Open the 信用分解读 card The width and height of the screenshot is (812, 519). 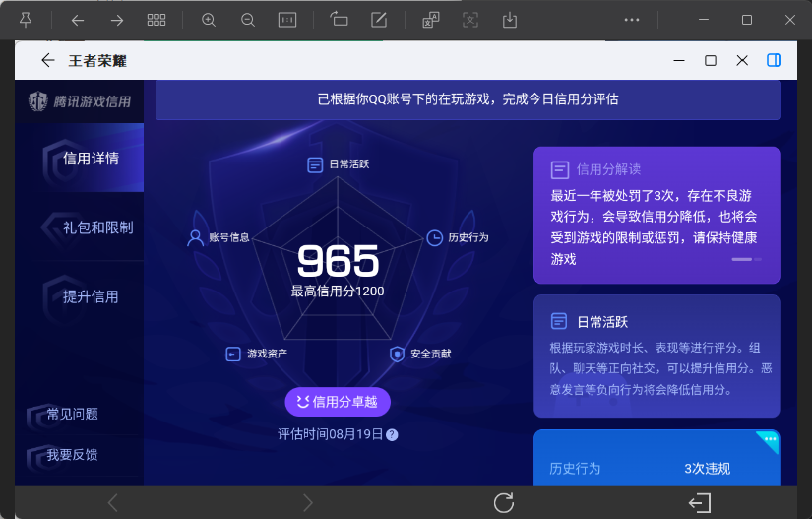pos(656,215)
